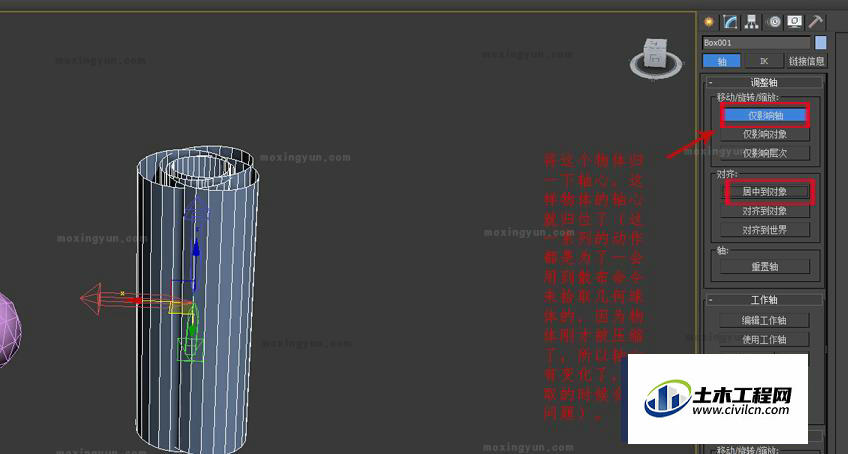Image resolution: width=848 pixels, height=454 pixels.
Task: Switch to the 轴 (Pivot) tab
Action: (x=721, y=61)
